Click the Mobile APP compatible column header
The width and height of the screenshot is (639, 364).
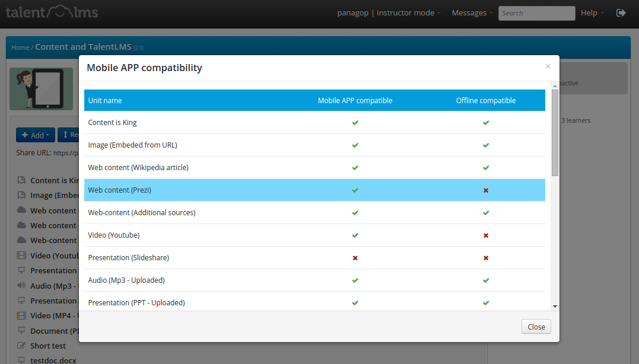click(x=355, y=101)
